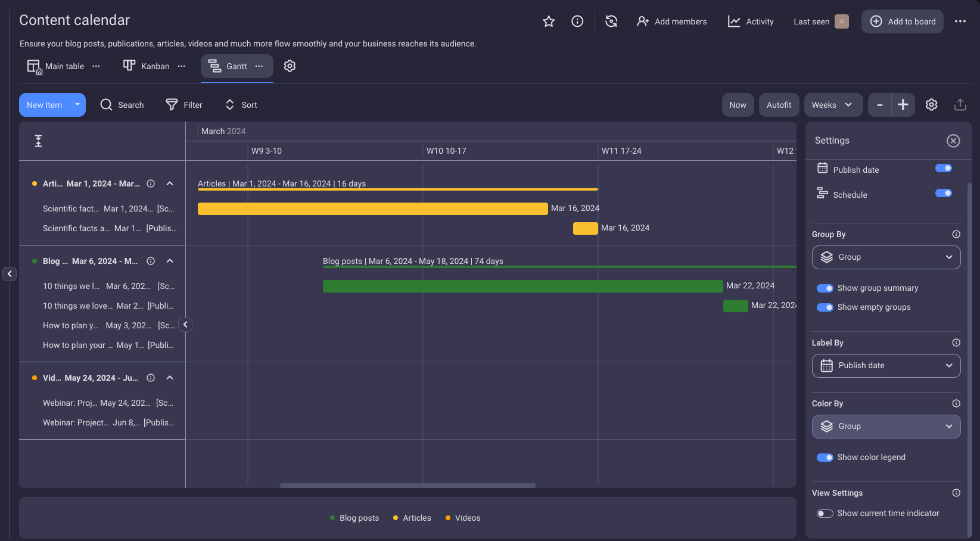Open Articles group info icon
Image resolution: width=980 pixels, height=541 pixels.
point(151,184)
